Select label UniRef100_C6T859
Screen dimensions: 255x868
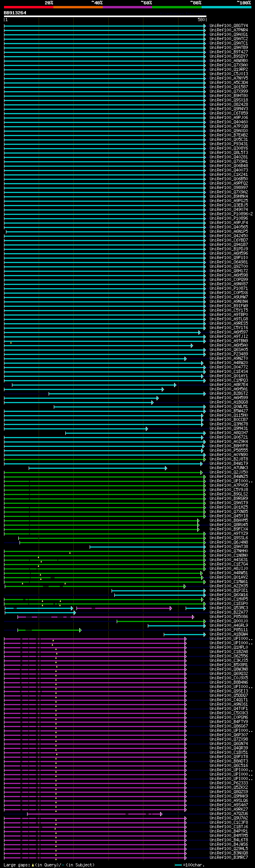[x=229, y=113]
